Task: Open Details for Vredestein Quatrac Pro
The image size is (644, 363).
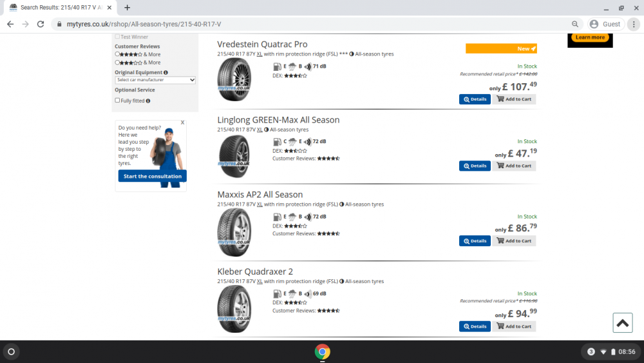Action: tap(475, 99)
